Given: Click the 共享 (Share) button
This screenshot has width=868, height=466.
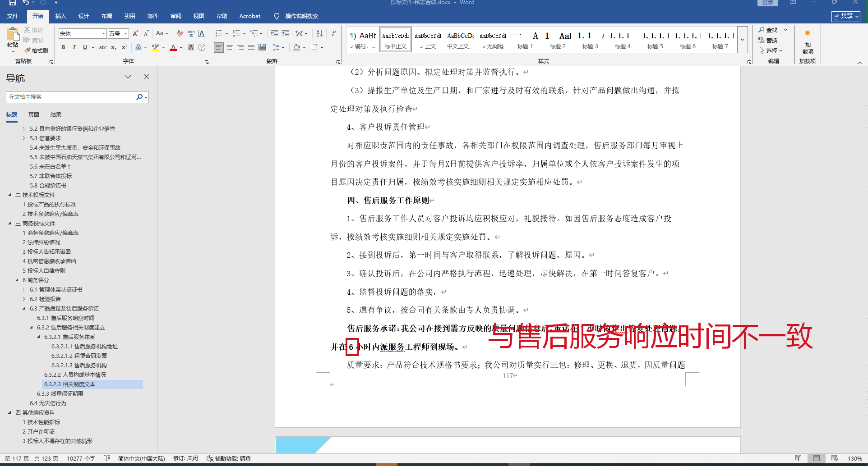Looking at the screenshot, I should [846, 16].
